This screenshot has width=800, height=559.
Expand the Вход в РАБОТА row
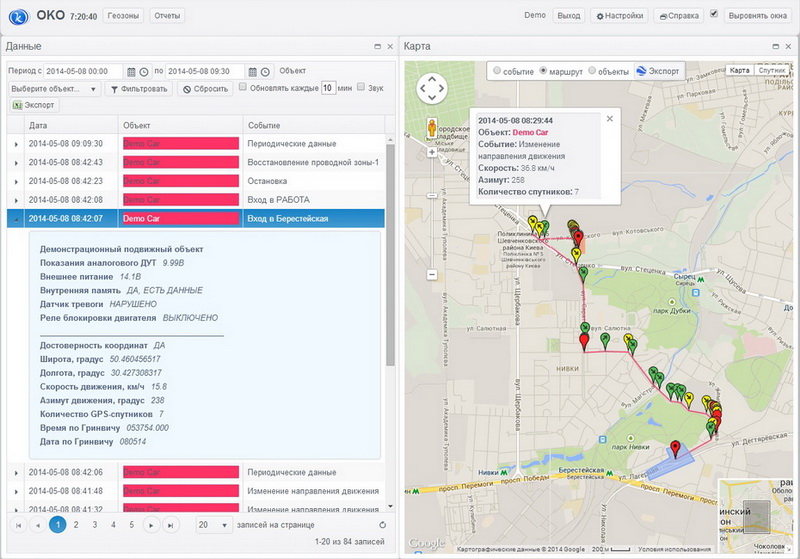coord(16,200)
